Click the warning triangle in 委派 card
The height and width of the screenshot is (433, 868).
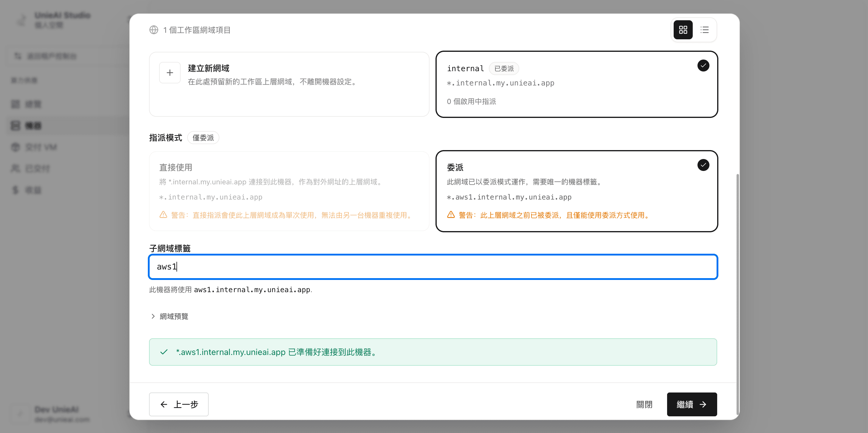click(451, 215)
